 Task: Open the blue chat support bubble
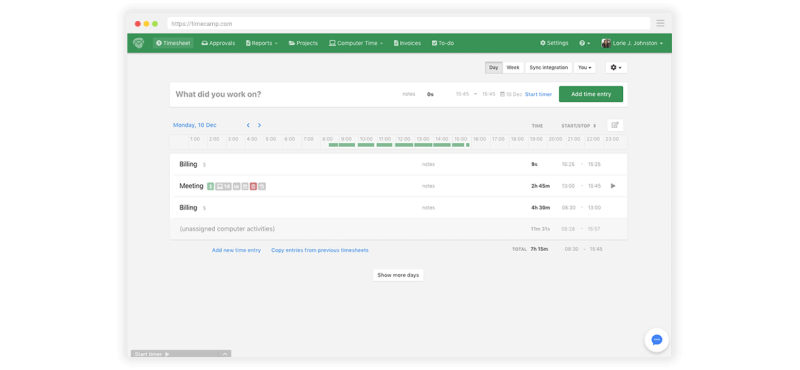[657, 340]
